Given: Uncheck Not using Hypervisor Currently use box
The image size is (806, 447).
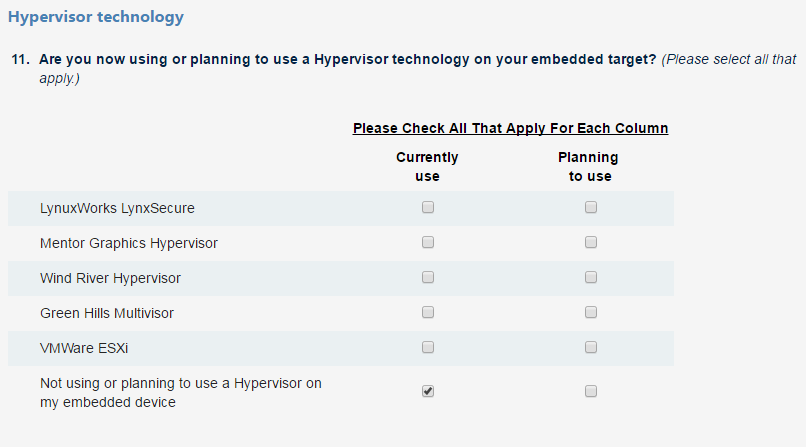Looking at the screenshot, I should [x=428, y=391].
